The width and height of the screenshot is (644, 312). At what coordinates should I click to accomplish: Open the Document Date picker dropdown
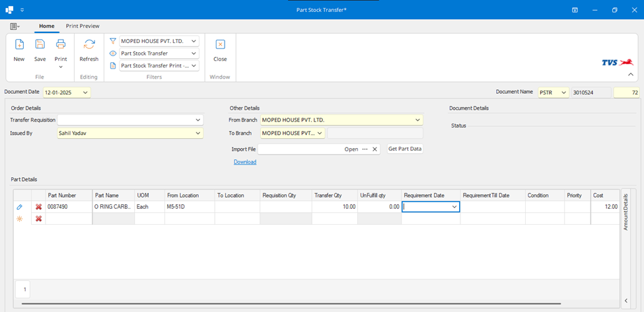tap(86, 93)
